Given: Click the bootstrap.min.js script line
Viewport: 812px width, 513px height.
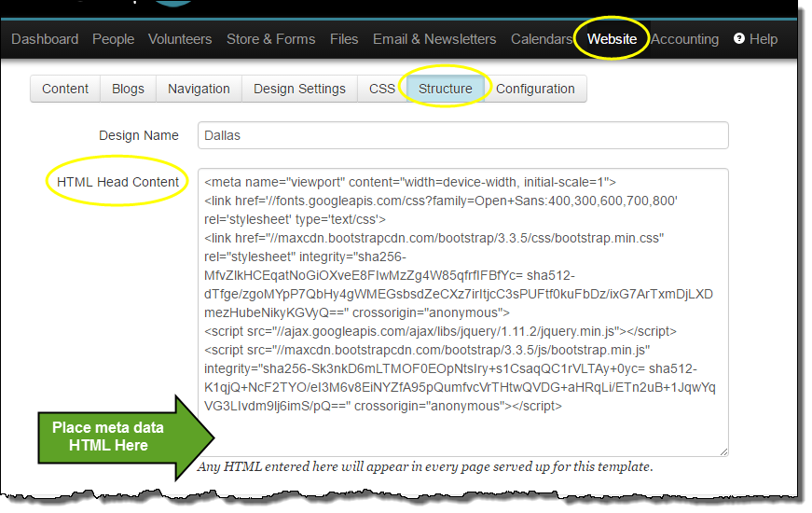Looking at the screenshot, I should (427, 351).
